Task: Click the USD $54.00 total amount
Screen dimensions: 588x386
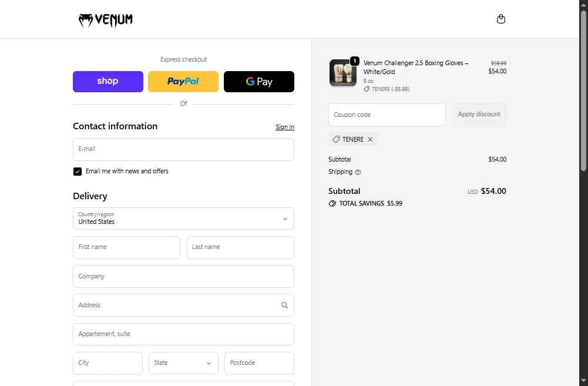Action: 487,192
